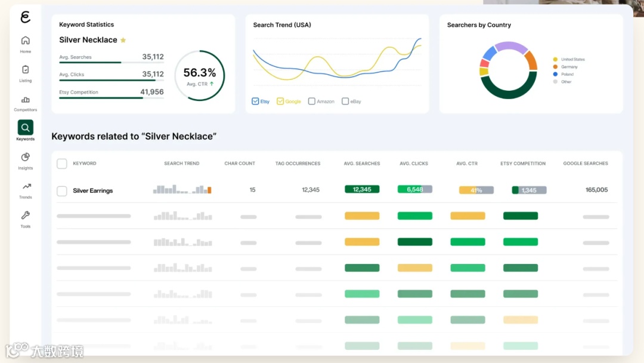Click the Other legend entry
Screen dimensions: 644x363
pyautogui.click(x=562, y=81)
